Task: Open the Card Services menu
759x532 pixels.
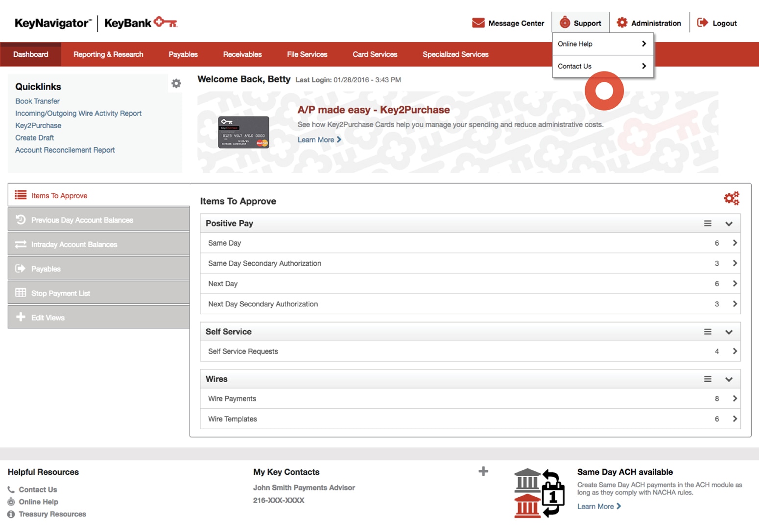Action: (x=375, y=54)
